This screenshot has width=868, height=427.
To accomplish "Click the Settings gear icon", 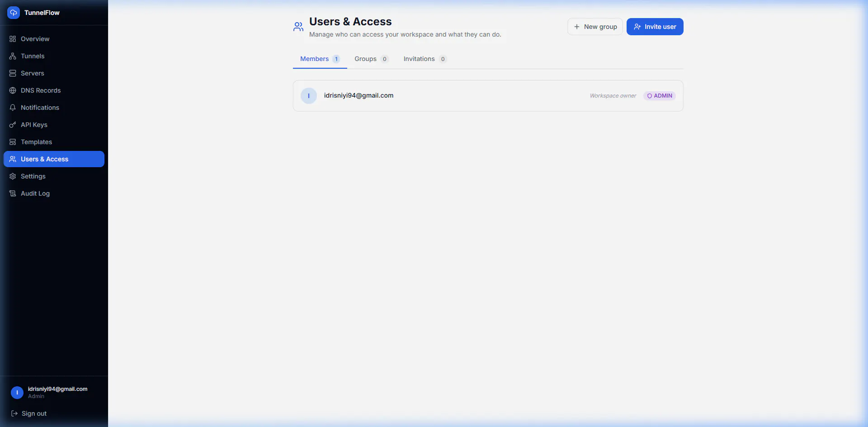I will tap(13, 176).
